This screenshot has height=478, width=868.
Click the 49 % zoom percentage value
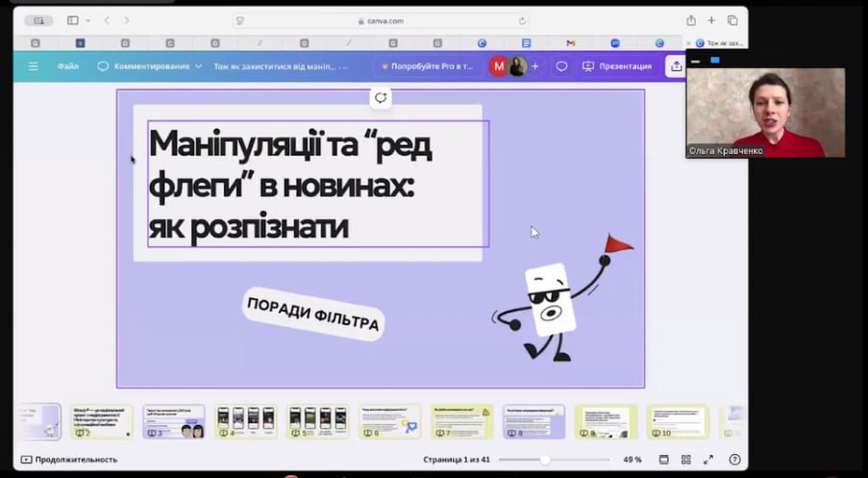pyautogui.click(x=632, y=460)
